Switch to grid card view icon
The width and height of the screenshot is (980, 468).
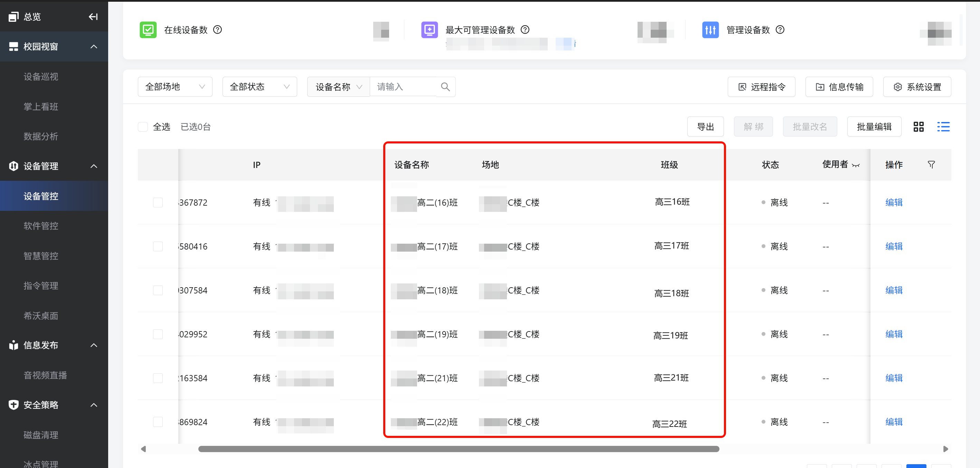pos(918,127)
